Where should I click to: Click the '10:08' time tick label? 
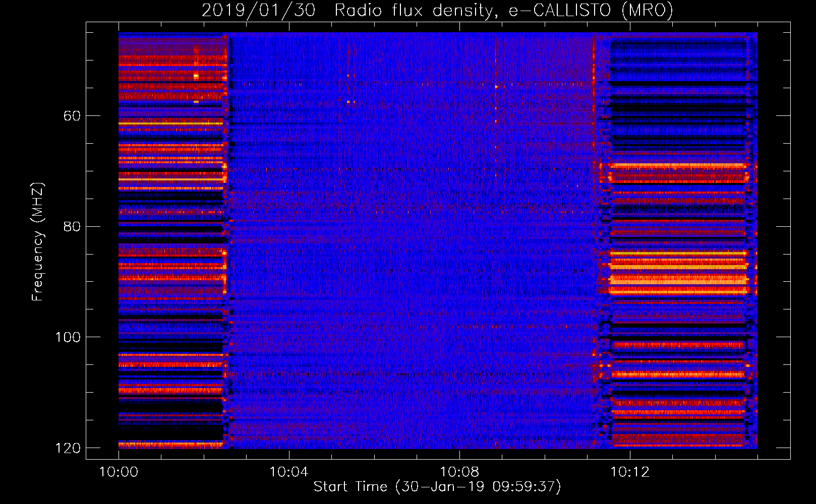(459, 472)
